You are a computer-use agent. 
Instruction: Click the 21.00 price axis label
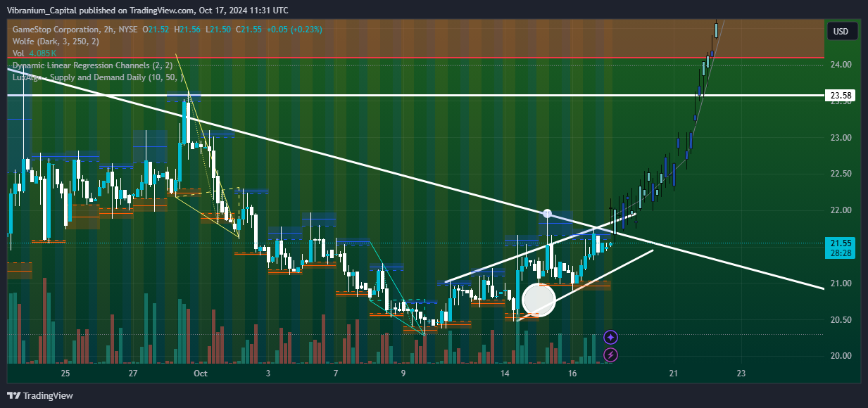841,283
